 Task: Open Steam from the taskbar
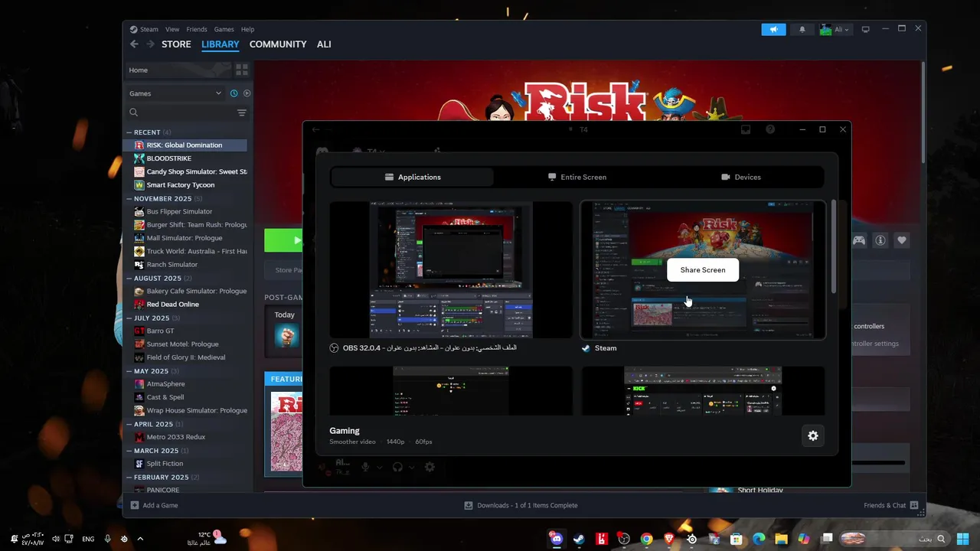click(579, 539)
